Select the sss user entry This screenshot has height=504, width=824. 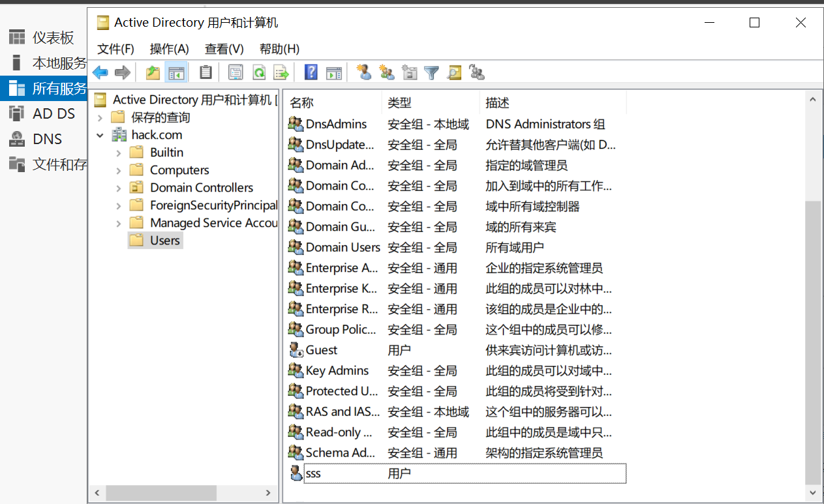pyautogui.click(x=313, y=473)
